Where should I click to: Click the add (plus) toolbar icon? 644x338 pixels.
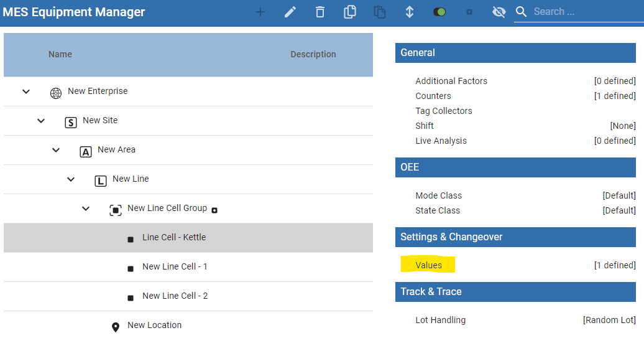point(260,12)
